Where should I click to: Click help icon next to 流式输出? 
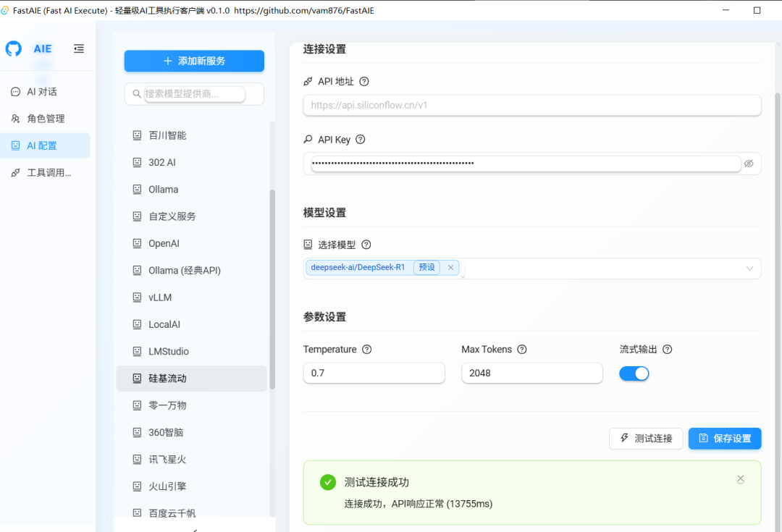point(668,349)
